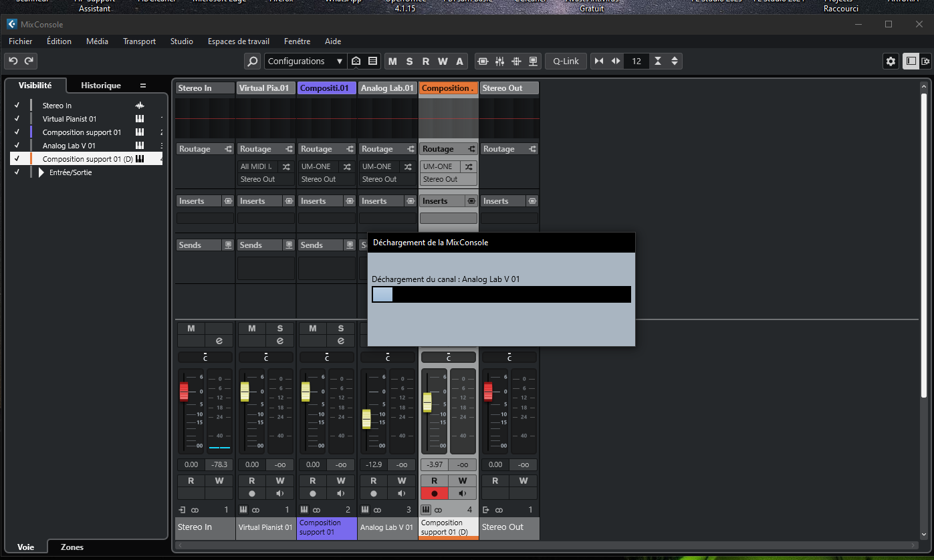This screenshot has height=560, width=934.
Task: Click the undo arrow in the toolbar
Action: pos(13,61)
